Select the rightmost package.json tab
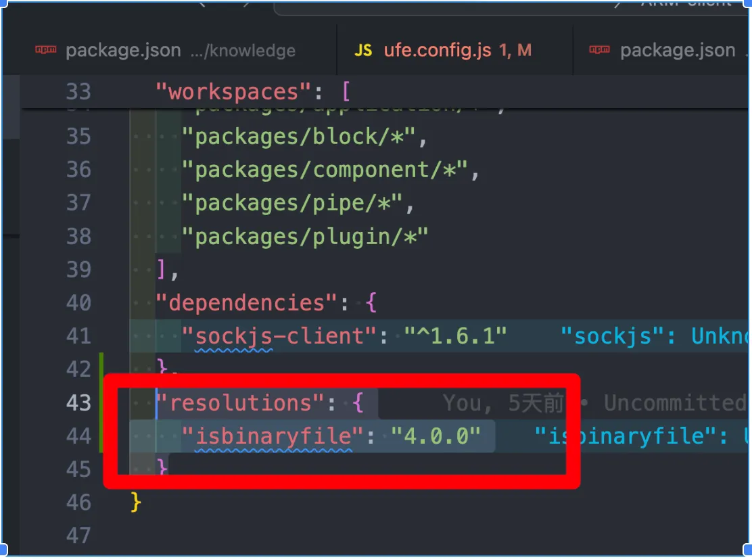This screenshot has height=560, width=752. point(676,50)
